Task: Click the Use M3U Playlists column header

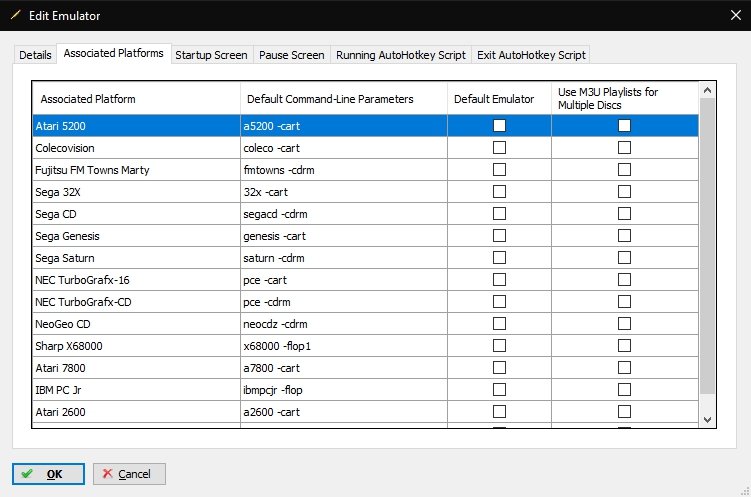Action: coord(625,99)
